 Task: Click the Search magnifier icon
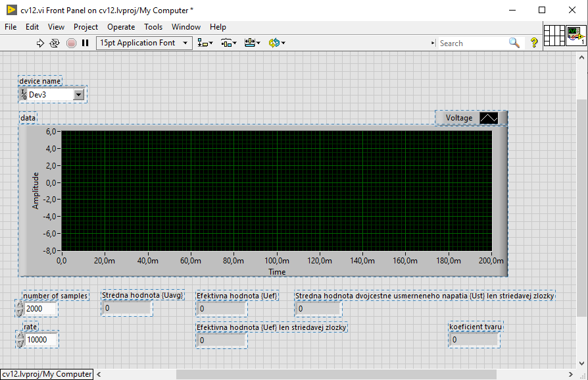coord(514,43)
